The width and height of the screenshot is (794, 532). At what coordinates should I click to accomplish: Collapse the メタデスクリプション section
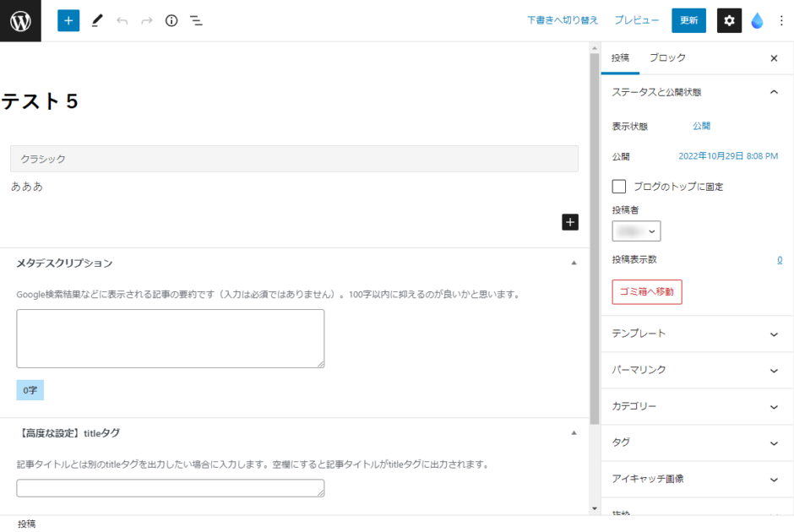click(574, 263)
